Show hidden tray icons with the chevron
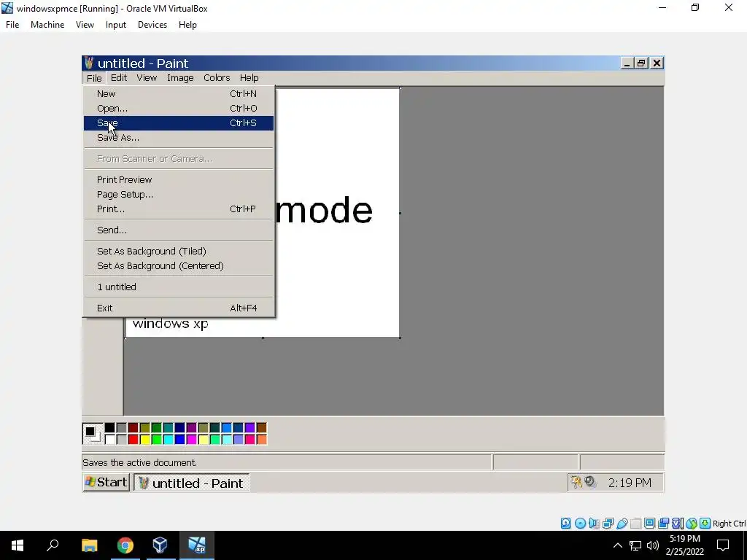 (x=617, y=545)
